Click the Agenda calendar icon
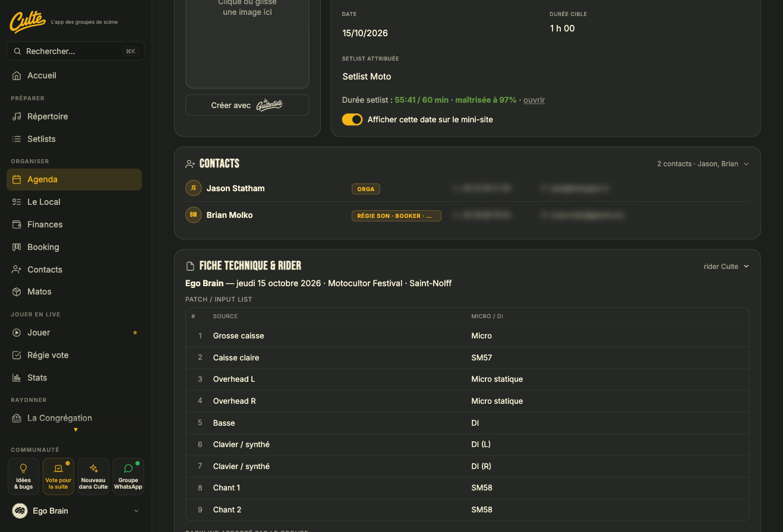Viewport: 783px width, 532px height. point(17,179)
